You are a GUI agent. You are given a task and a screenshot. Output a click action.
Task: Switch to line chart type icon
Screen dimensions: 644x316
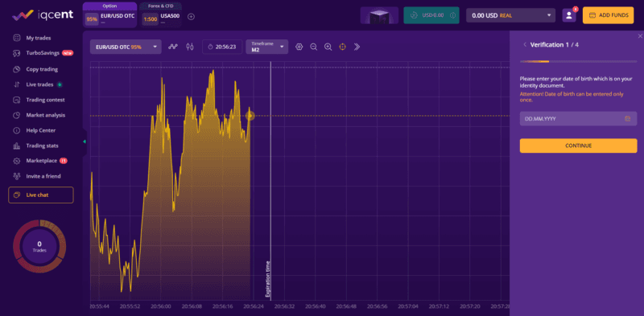tap(173, 47)
